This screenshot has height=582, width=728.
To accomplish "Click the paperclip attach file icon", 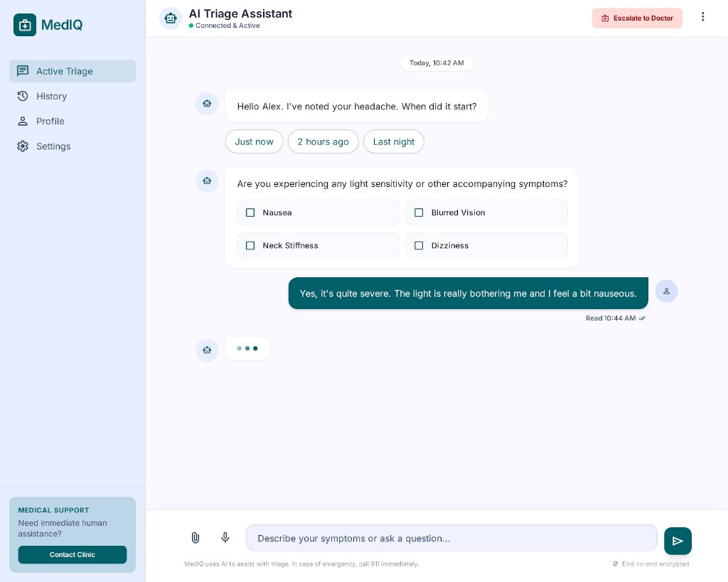I will [196, 537].
